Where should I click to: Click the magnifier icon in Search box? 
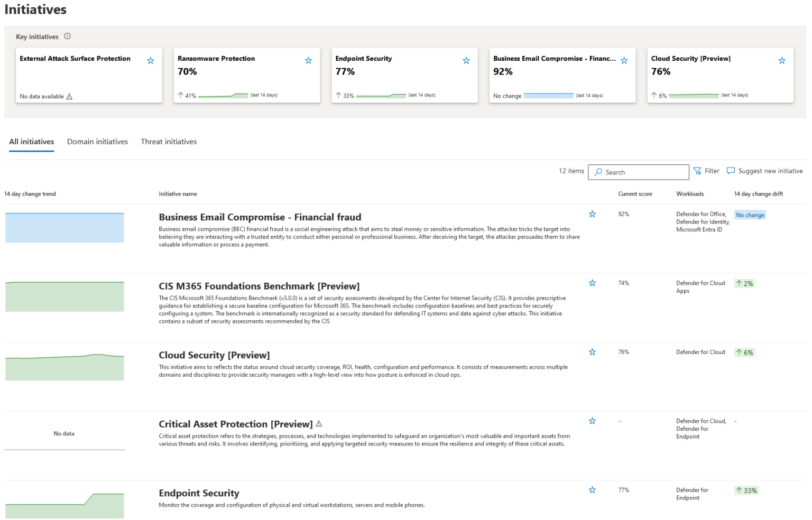598,172
